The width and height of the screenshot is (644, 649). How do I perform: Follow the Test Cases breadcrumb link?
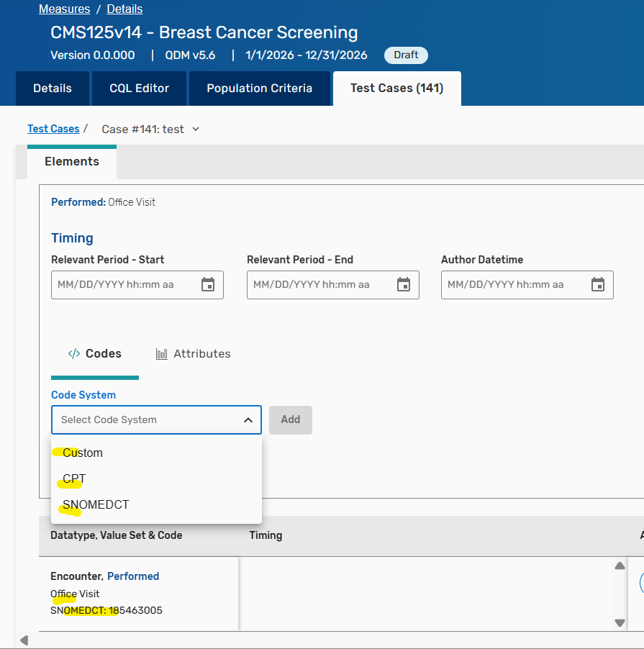click(x=53, y=129)
